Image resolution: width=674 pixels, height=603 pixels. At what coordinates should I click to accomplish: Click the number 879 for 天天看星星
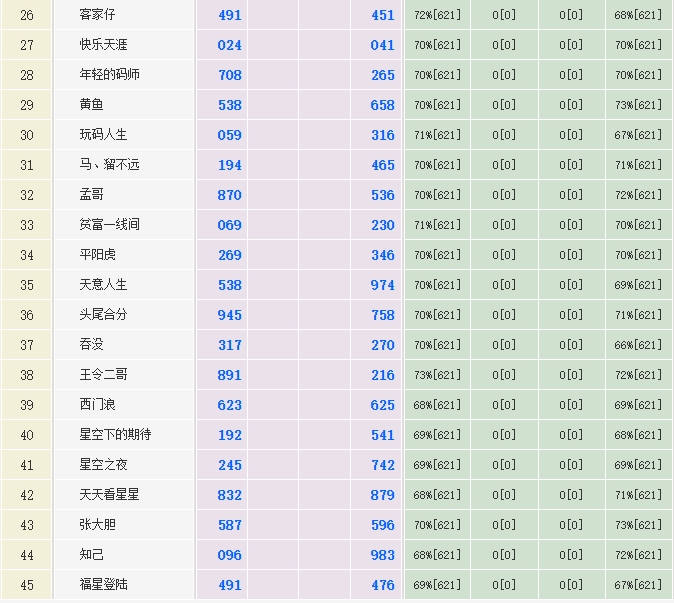click(383, 495)
